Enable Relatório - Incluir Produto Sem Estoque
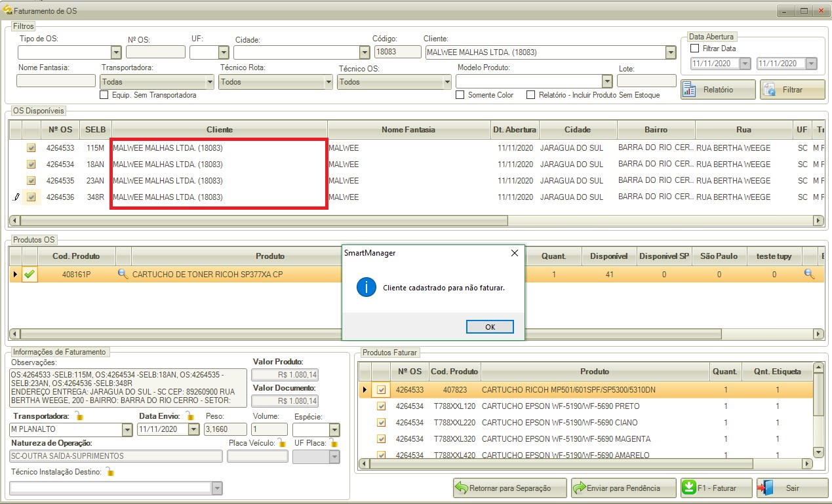 [530, 95]
